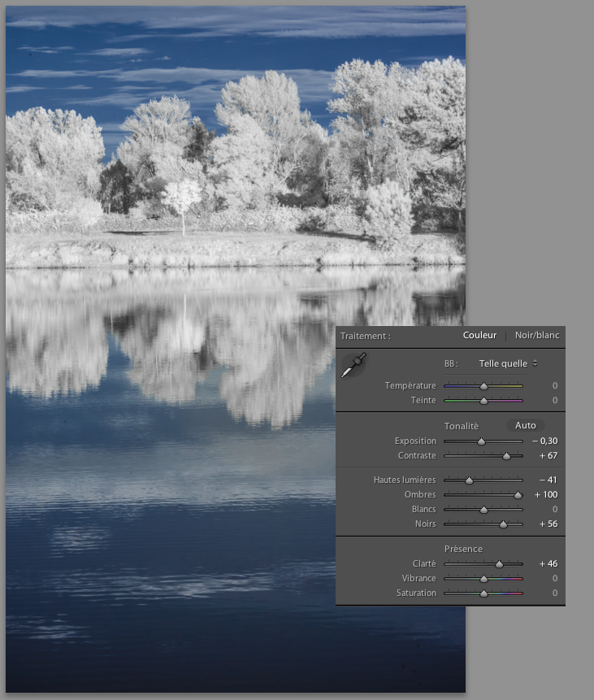Click the Saturation label
This screenshot has height=700, width=594.
[416, 593]
